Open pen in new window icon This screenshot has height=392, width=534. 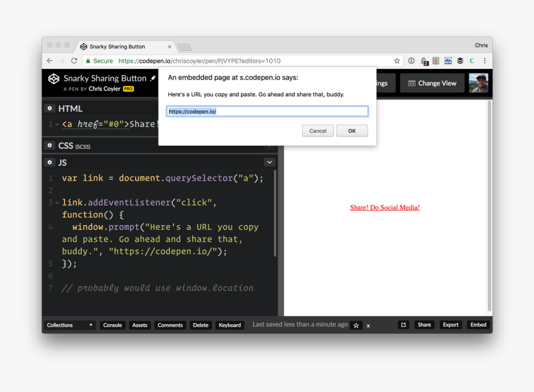tap(403, 325)
